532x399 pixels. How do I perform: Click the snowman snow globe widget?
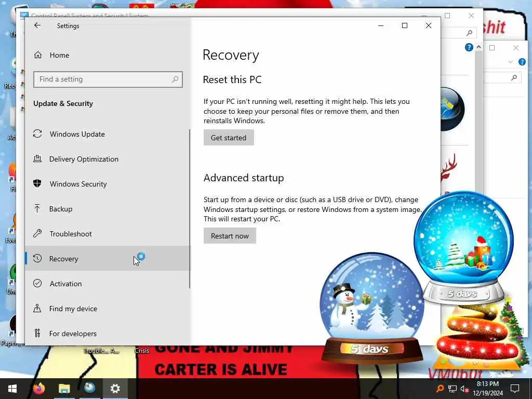371,307
